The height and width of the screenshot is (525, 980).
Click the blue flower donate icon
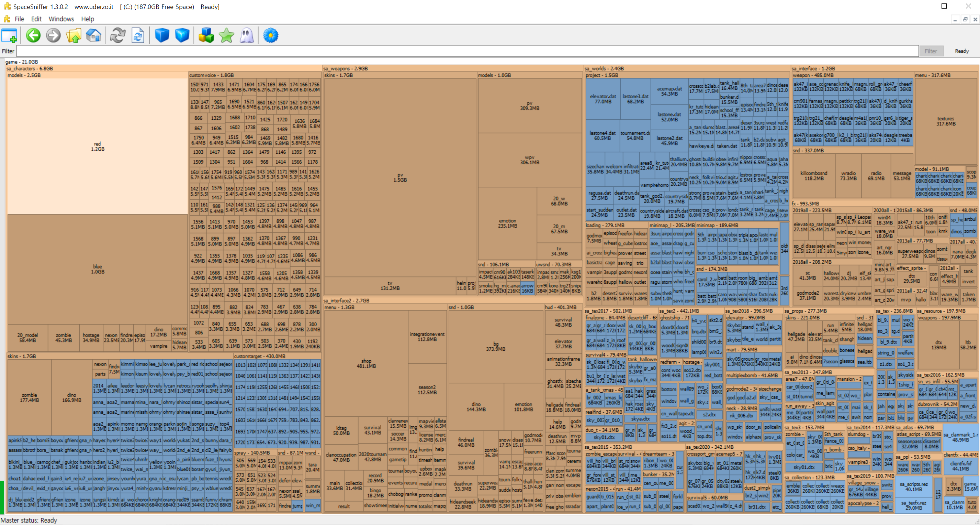(x=270, y=35)
